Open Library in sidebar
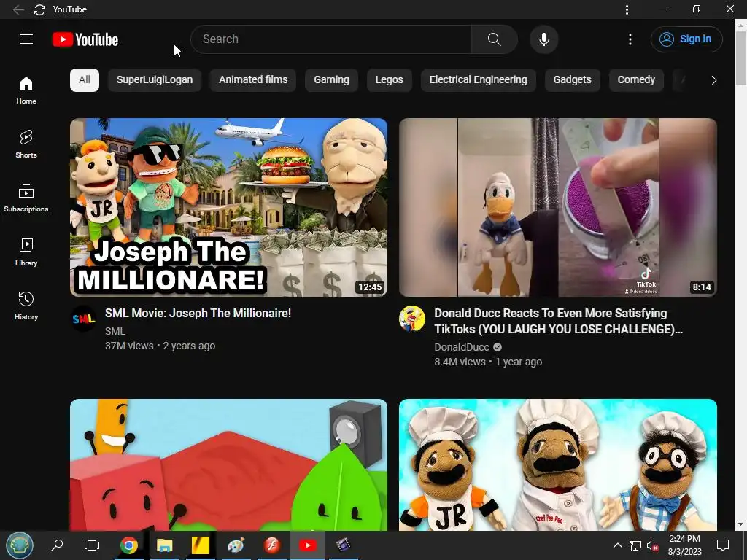The image size is (747, 560). pos(26,252)
